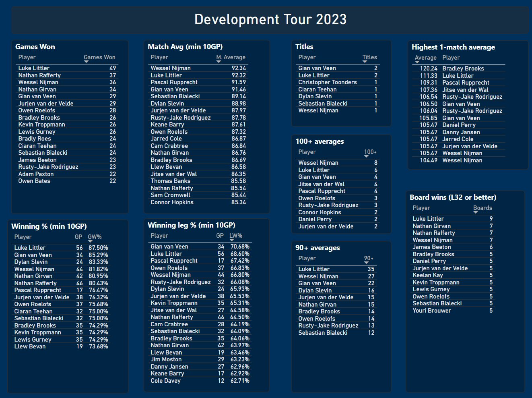This screenshot has width=532, height=398.
Task: Select the Highest 1-match average title
Action: [x=453, y=47]
